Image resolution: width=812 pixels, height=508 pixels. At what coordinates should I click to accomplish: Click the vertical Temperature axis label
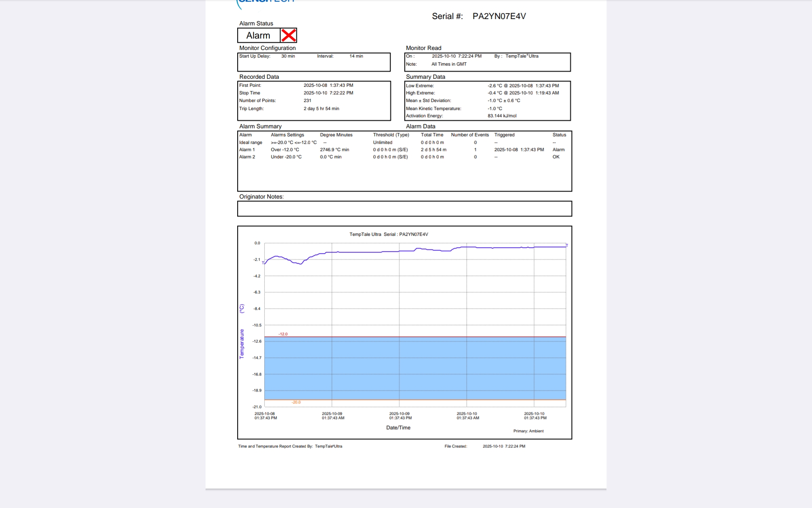click(242, 344)
